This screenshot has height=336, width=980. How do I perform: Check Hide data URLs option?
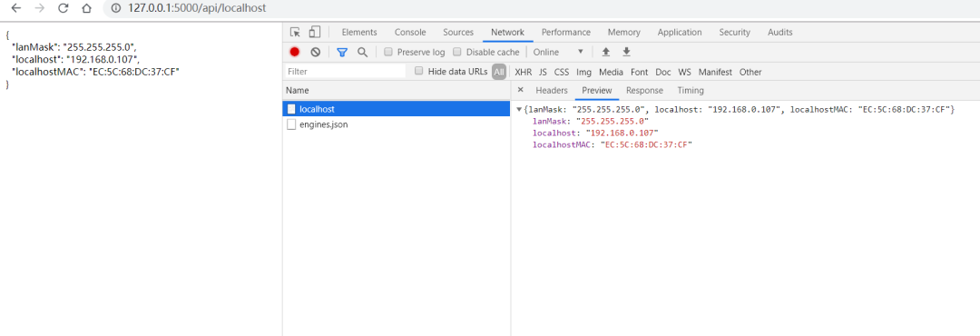tap(419, 72)
